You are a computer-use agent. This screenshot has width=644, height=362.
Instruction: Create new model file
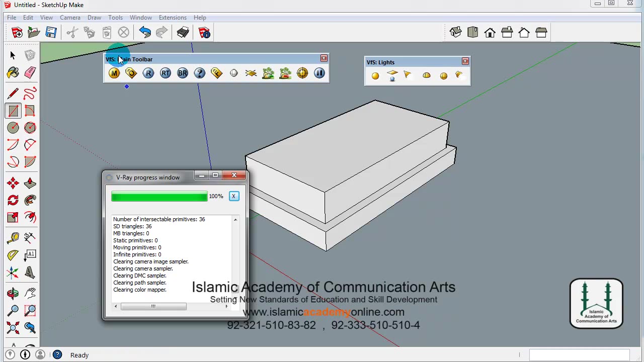(x=17, y=33)
